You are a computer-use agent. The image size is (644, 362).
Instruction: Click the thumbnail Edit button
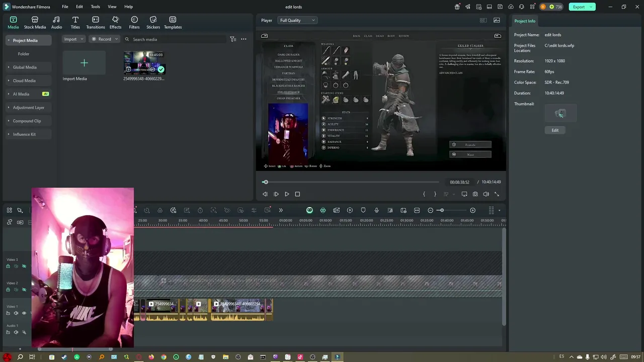pos(555,130)
